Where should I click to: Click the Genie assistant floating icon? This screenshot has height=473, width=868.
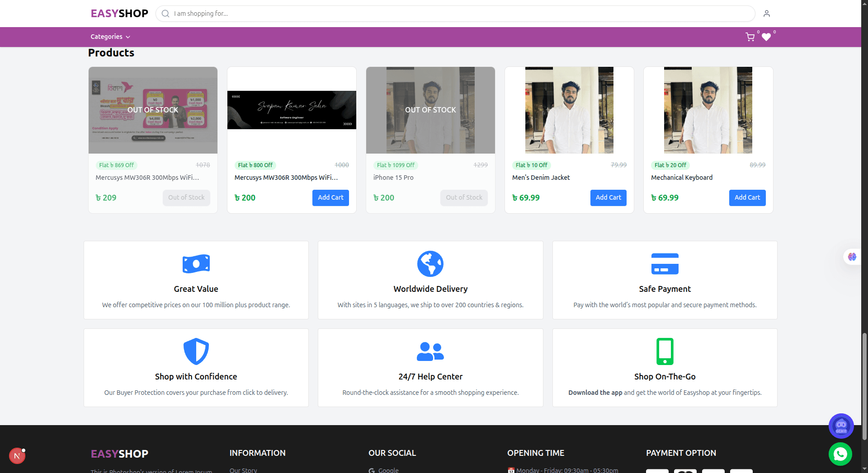pos(841,426)
